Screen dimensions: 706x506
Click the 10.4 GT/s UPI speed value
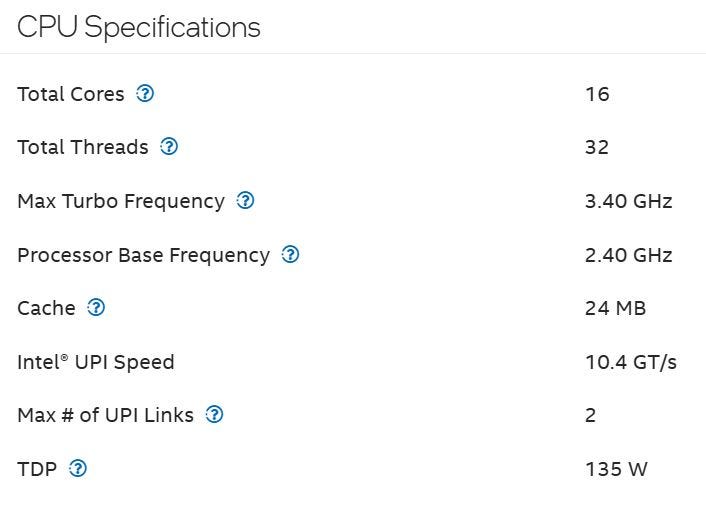click(x=630, y=362)
